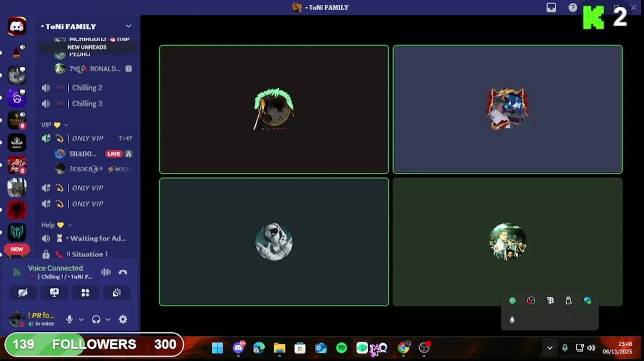Open the Discord inbox icon in title bar

pyautogui.click(x=551, y=8)
